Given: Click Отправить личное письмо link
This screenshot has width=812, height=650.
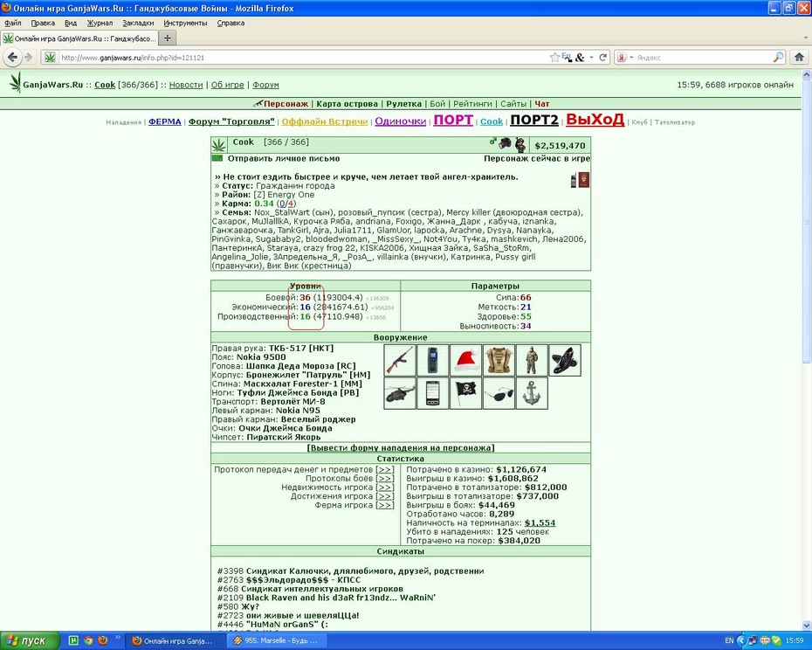Looking at the screenshot, I should coord(284,159).
